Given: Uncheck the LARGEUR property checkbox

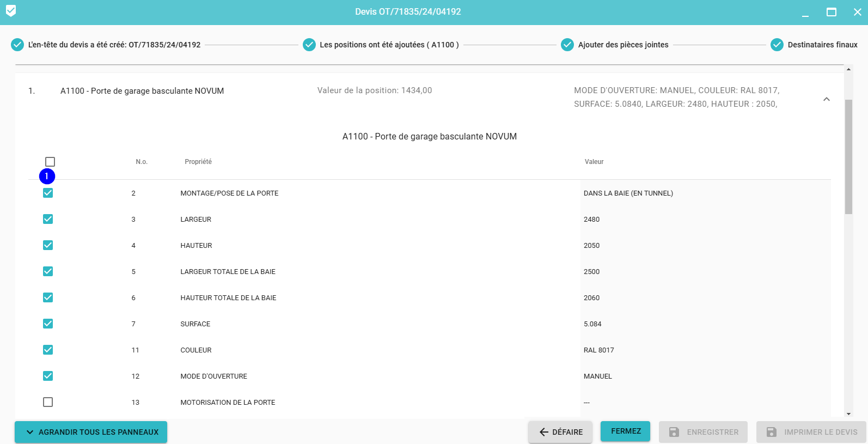Looking at the screenshot, I should pos(48,219).
